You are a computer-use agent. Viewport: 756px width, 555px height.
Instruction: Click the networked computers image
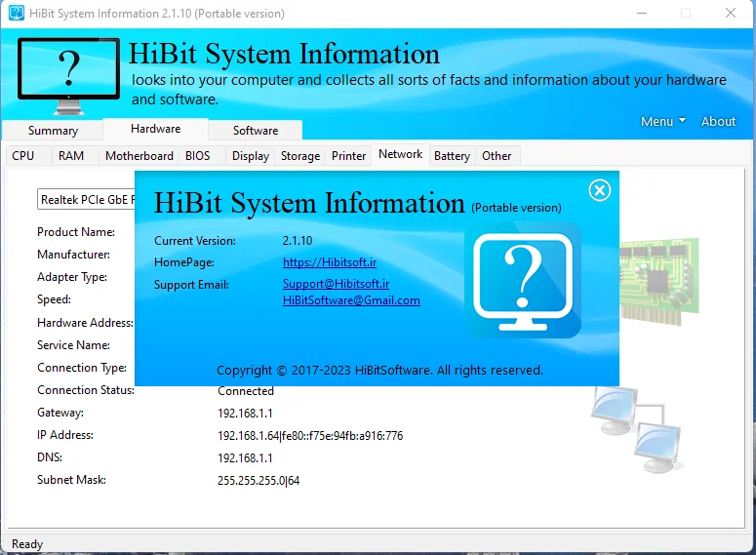pos(636,429)
